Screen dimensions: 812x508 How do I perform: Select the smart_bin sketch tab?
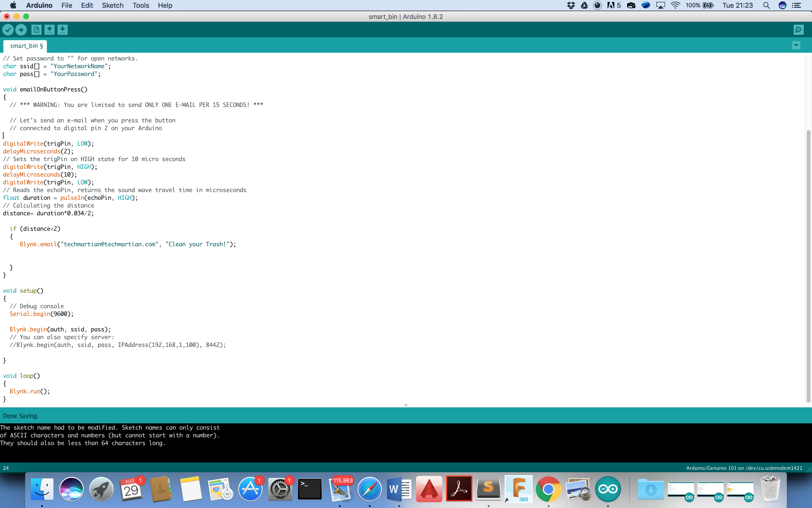click(26, 46)
